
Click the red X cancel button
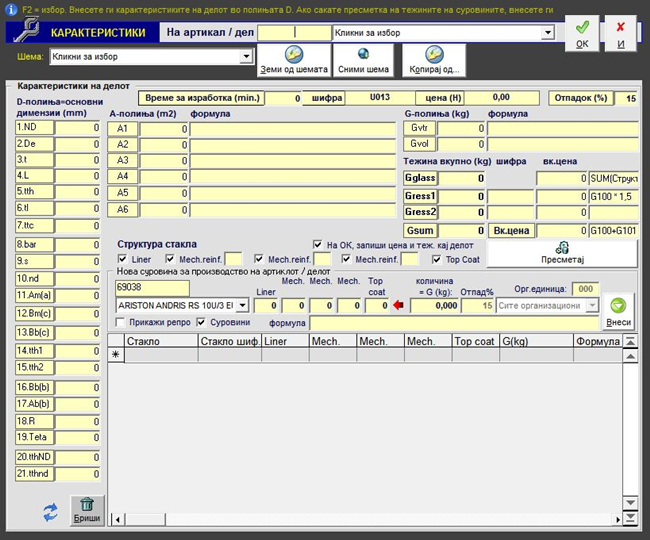point(621,34)
